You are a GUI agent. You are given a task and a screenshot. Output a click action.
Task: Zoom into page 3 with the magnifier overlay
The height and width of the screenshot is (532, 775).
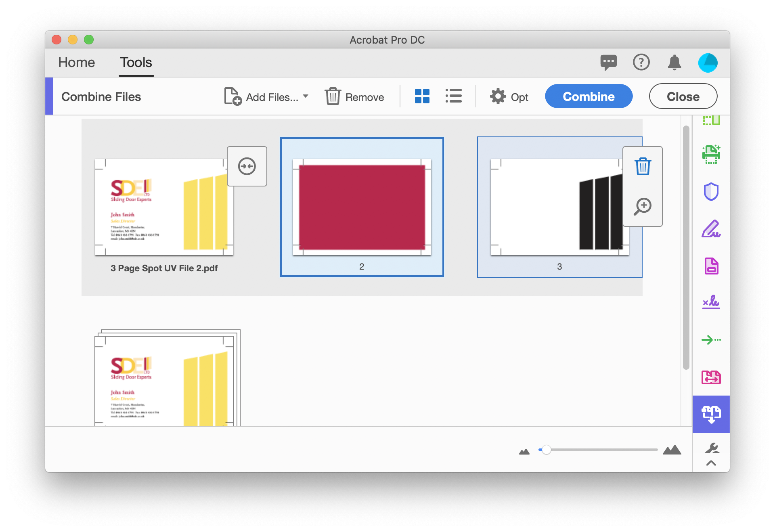pos(643,206)
